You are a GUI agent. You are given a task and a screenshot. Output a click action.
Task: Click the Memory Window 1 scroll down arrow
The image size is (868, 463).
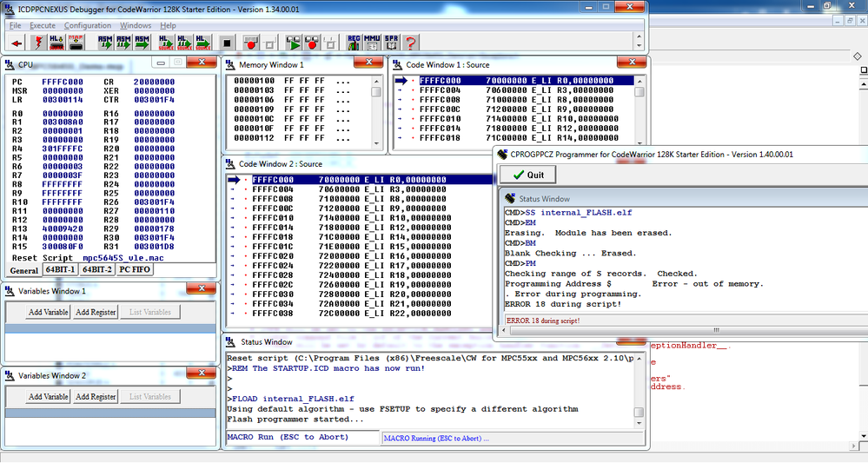(x=376, y=144)
